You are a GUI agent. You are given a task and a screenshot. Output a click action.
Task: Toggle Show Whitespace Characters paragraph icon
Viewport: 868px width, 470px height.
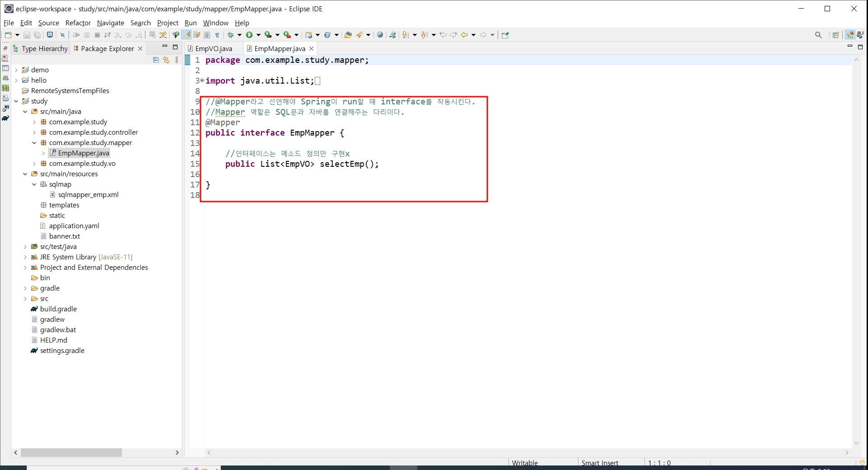pyautogui.click(x=217, y=35)
